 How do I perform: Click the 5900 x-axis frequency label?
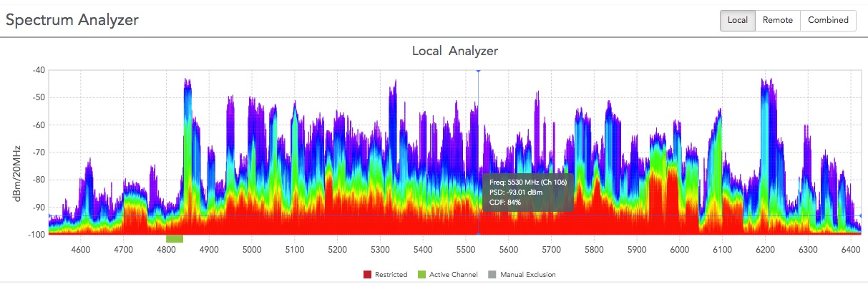[637, 249]
